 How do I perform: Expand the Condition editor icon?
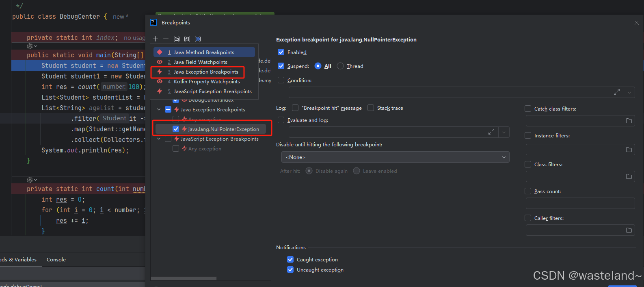pyautogui.click(x=617, y=92)
